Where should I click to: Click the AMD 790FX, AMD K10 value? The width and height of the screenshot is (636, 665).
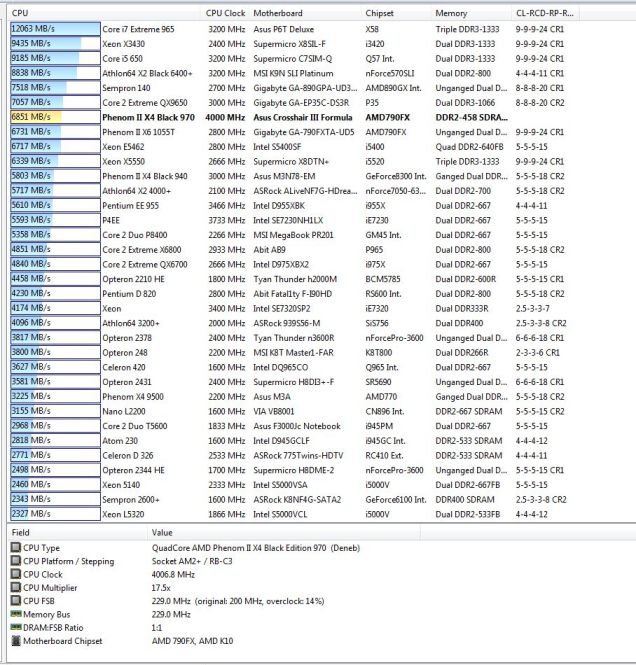pos(192,641)
